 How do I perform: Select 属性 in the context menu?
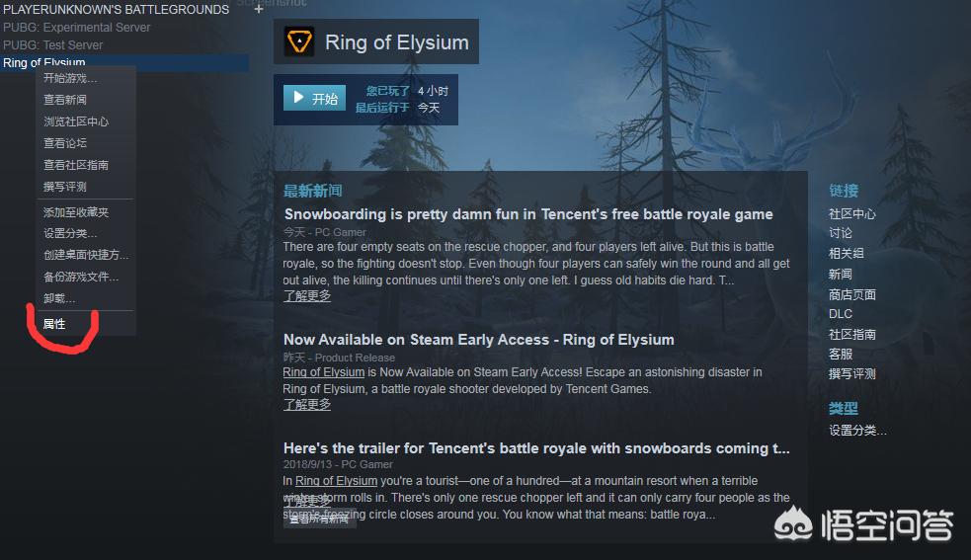(54, 324)
